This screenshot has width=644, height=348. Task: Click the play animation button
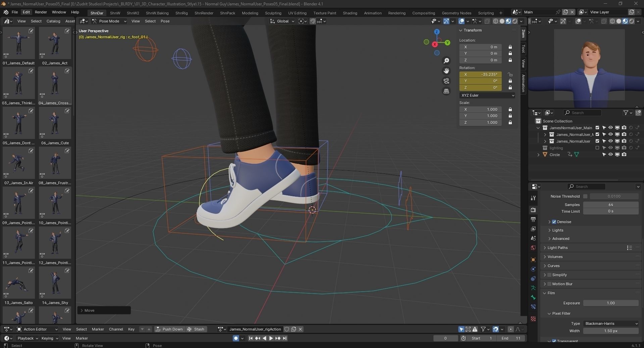click(271, 338)
